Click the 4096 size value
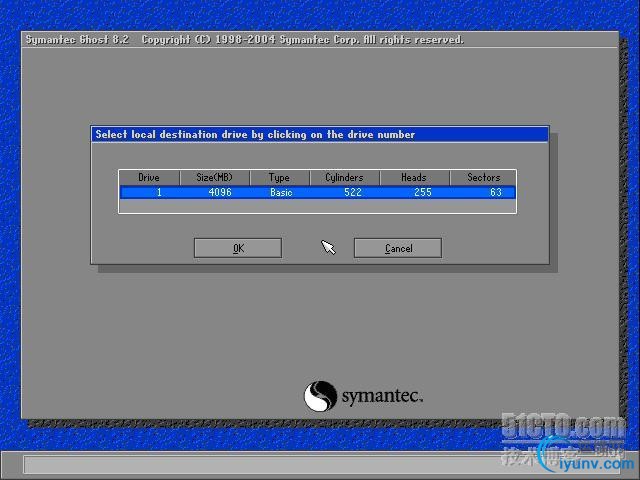 click(220, 192)
